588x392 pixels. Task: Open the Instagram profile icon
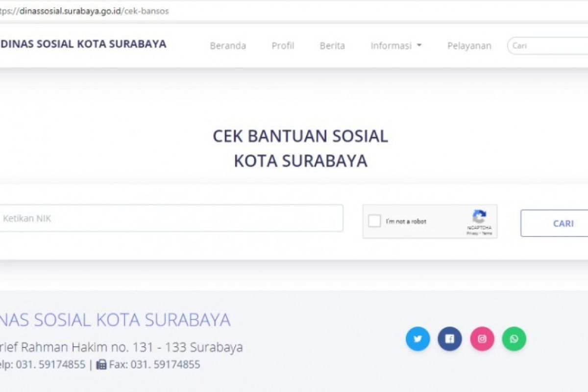[x=482, y=339]
